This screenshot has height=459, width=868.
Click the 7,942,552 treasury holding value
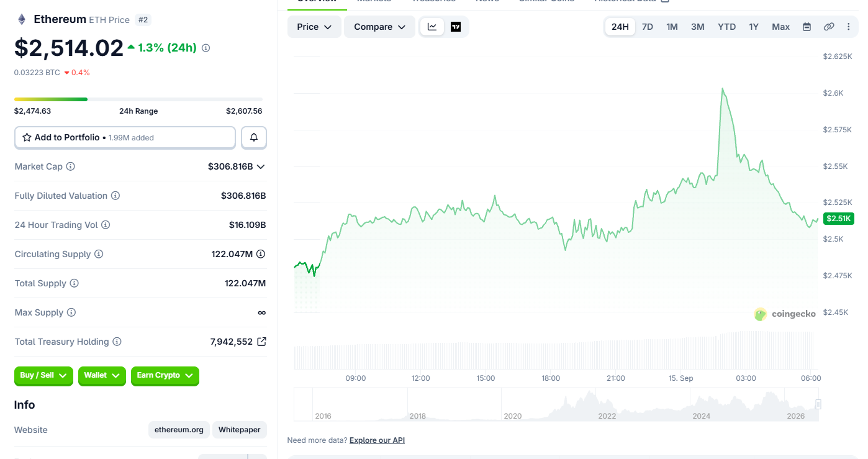pos(232,342)
